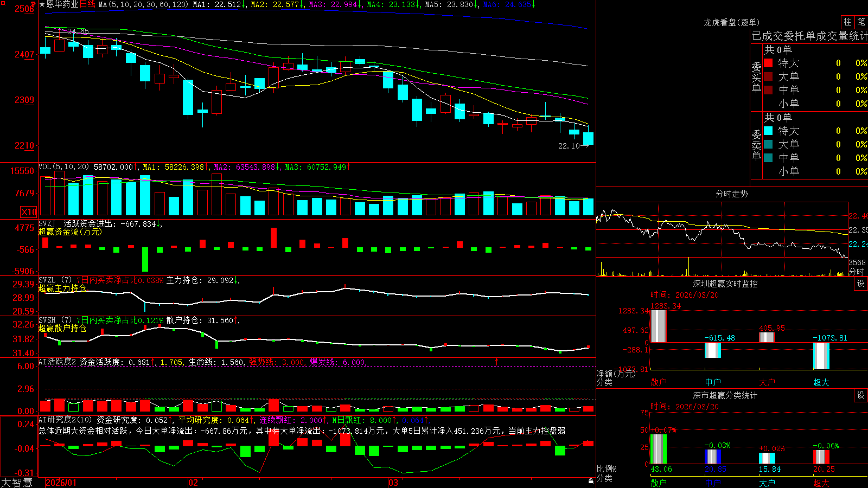
Task: Click the 分时走势 panel title
Action: click(x=731, y=194)
